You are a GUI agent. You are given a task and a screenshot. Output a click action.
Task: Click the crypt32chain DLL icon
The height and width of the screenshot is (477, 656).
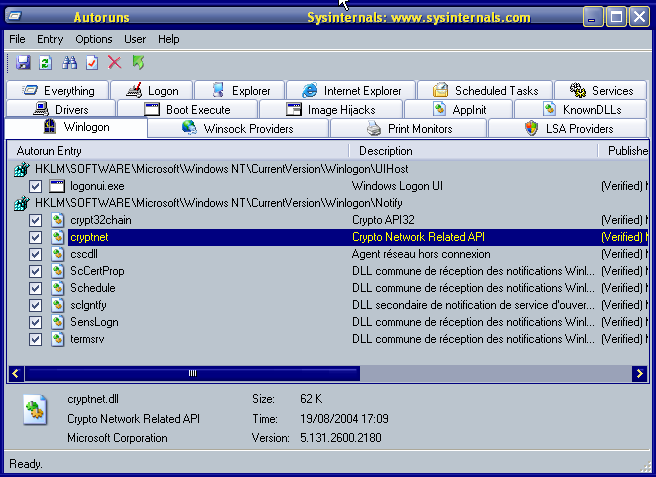(x=58, y=220)
